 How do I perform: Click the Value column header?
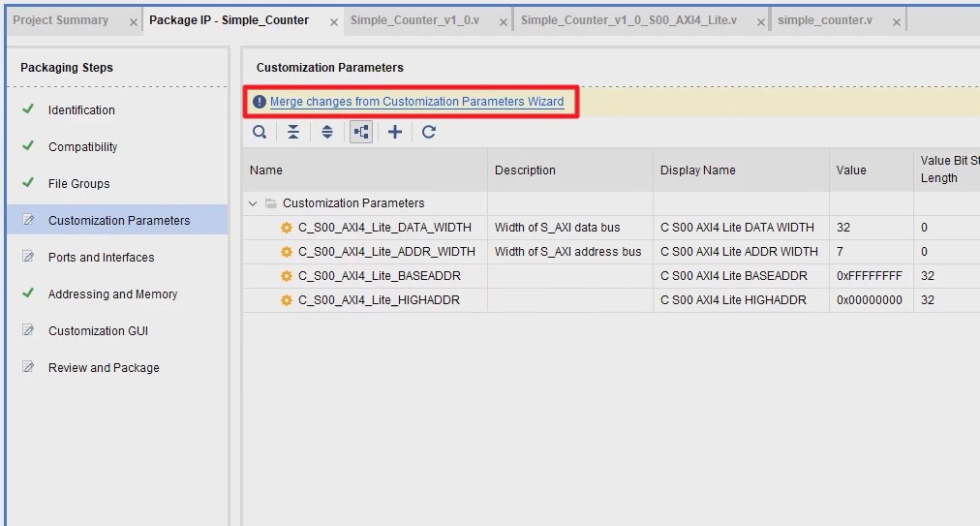click(x=872, y=170)
